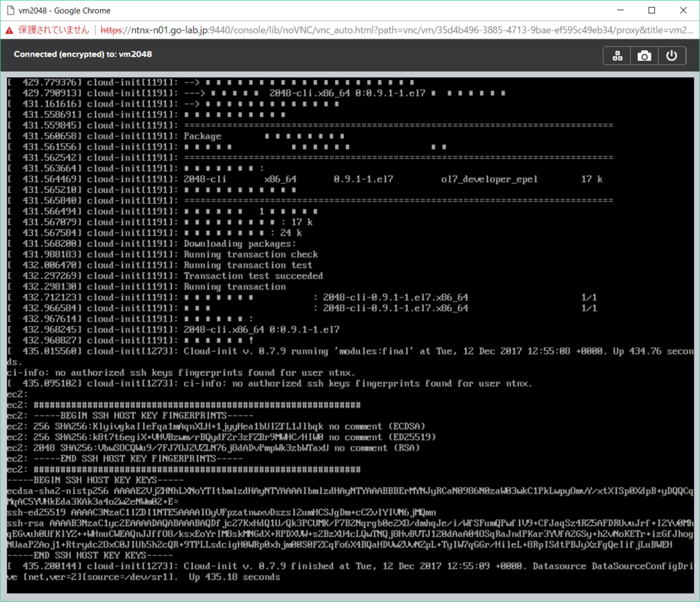Click the 保護されていません security label

pyautogui.click(x=53, y=30)
